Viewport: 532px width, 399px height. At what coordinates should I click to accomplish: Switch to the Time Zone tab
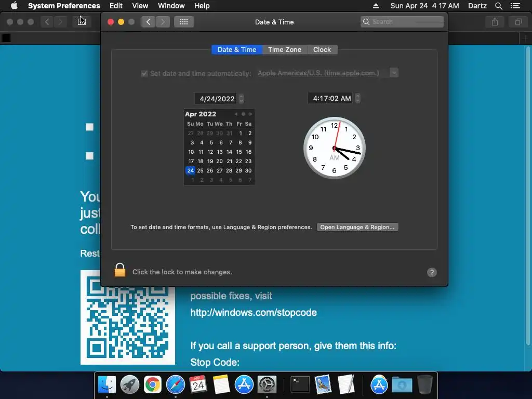point(285,49)
